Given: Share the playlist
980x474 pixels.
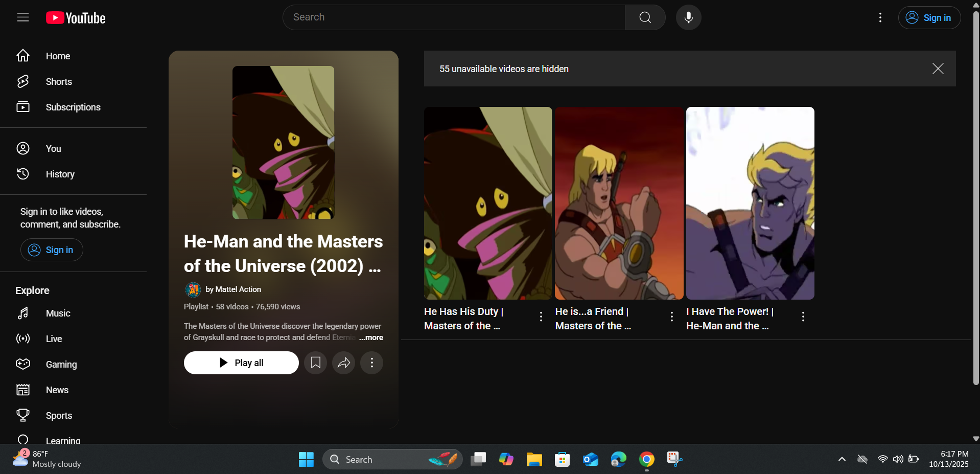Looking at the screenshot, I should 343,363.
